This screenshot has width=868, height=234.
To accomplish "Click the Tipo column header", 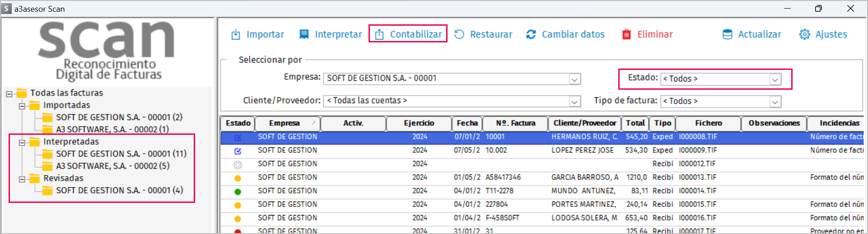I will [663, 123].
